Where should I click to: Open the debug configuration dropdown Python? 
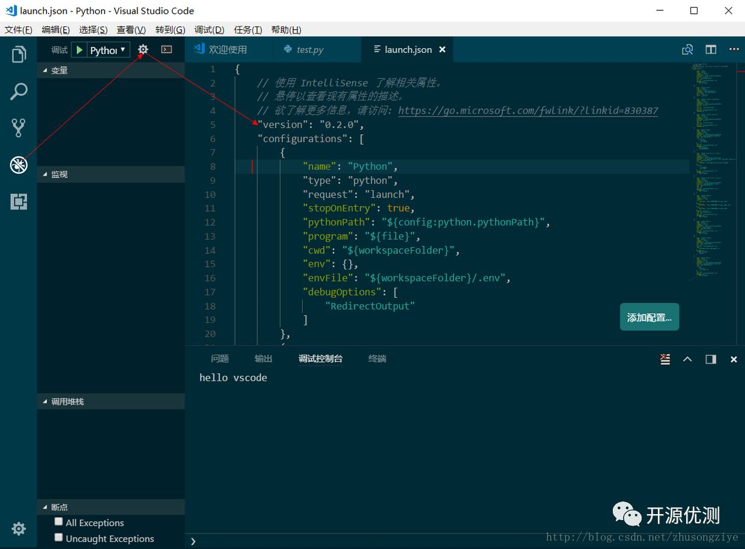click(107, 50)
